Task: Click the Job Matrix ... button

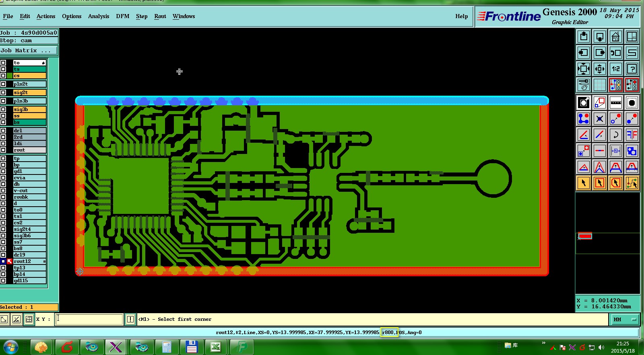Action: pyautogui.click(x=29, y=51)
